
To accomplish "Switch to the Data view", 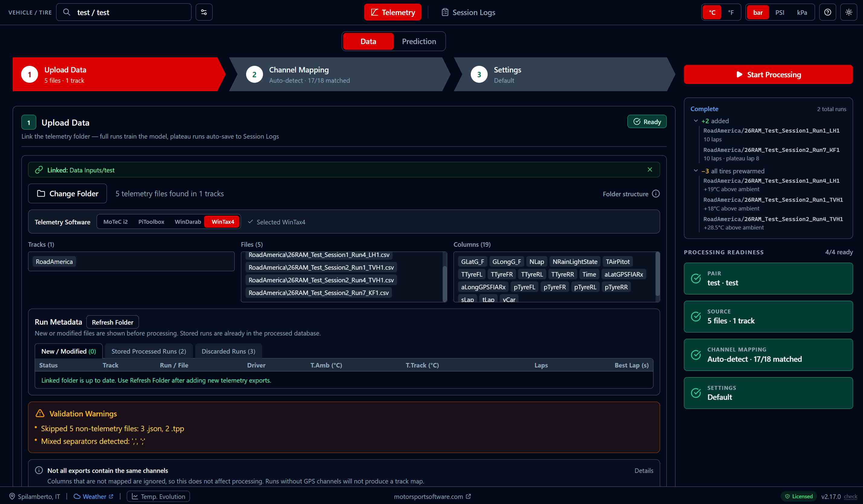I will click(x=368, y=41).
